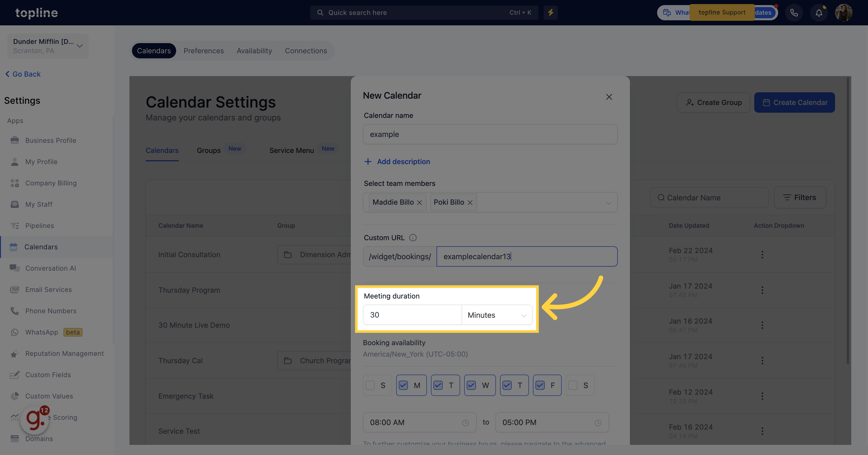Uncheck Wednesday availability
Screen dimensions: 868x455
[x=471, y=385]
